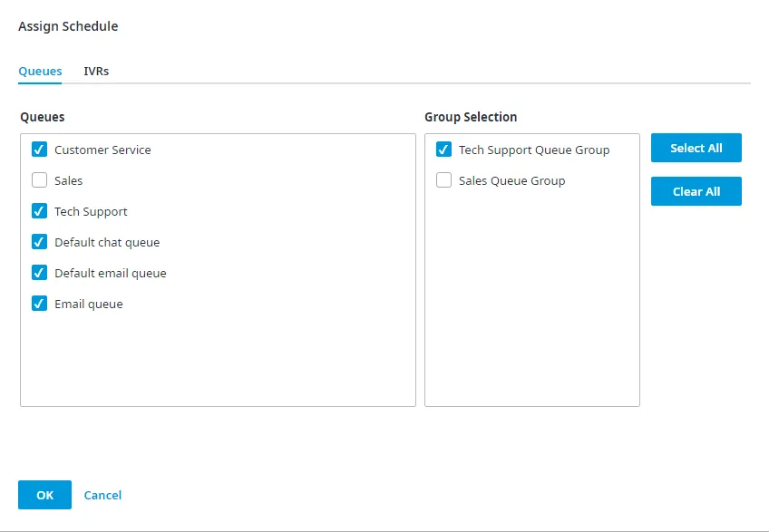Uncheck the Default chat queue checkbox
Screen dimensions: 769x532
[x=39, y=242]
